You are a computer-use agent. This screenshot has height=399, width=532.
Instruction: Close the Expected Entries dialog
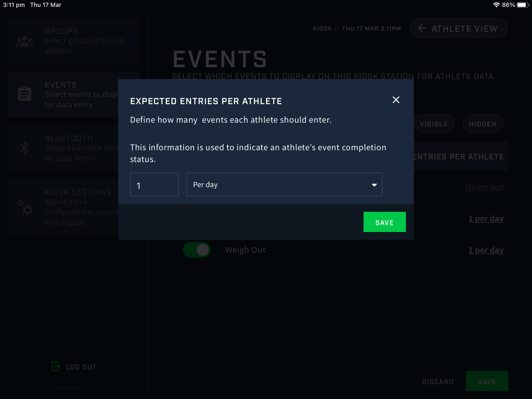coord(396,100)
